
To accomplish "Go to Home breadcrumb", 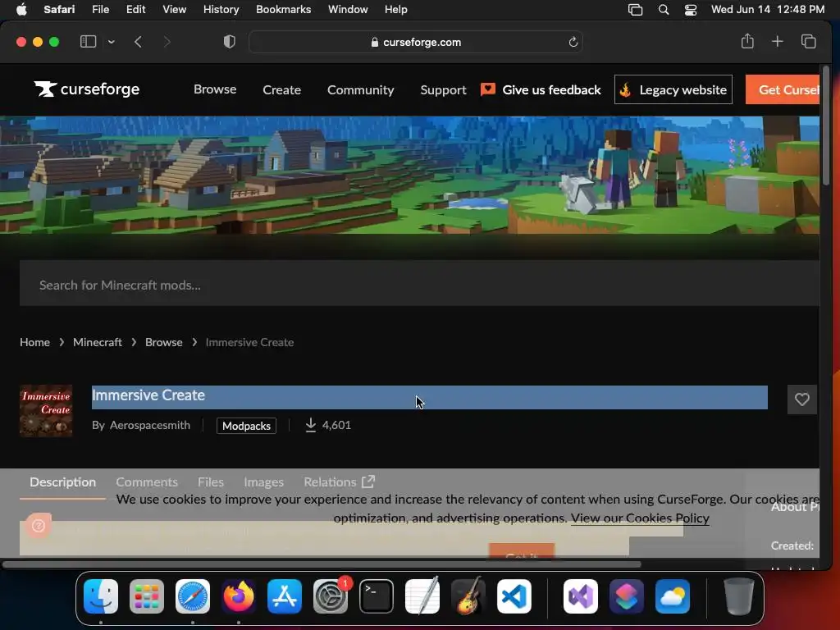I will point(34,342).
